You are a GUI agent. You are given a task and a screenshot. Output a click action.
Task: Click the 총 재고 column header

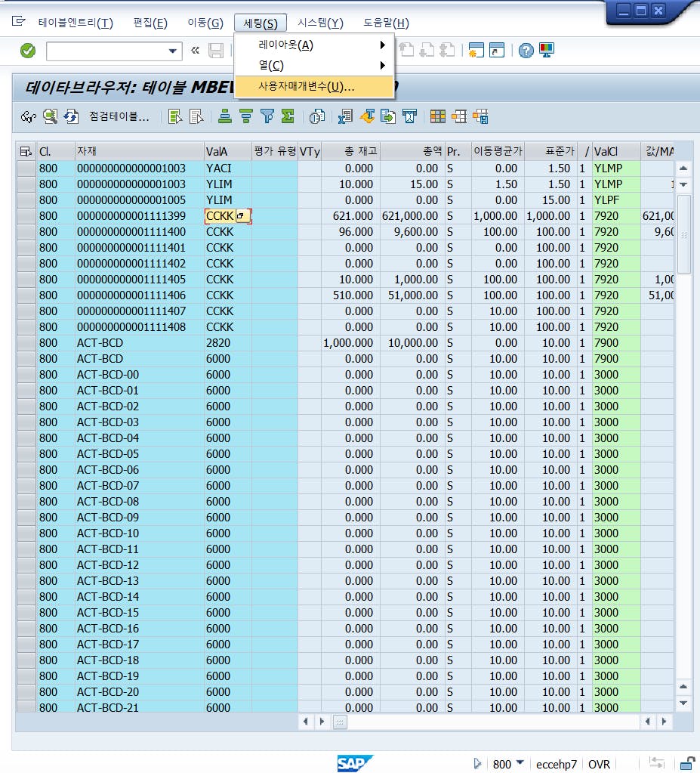350,151
